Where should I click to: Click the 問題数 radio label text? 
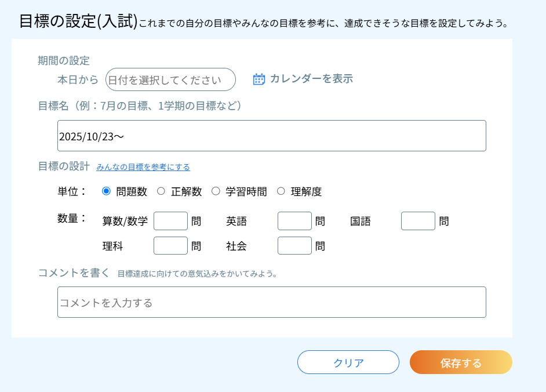[132, 191]
